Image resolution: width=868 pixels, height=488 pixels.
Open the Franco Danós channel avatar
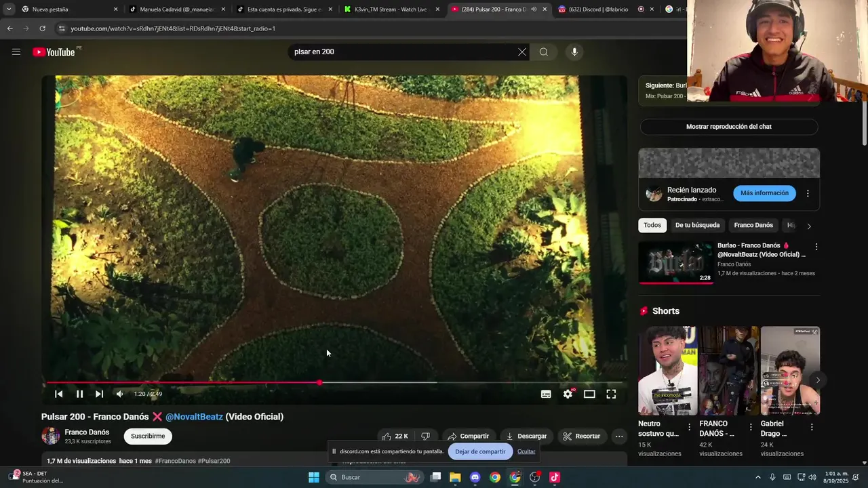51,436
